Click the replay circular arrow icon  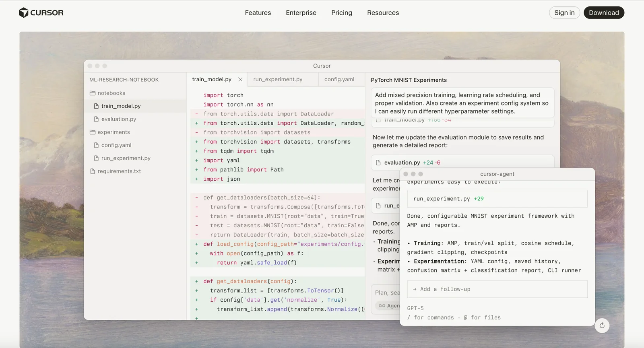(602, 325)
